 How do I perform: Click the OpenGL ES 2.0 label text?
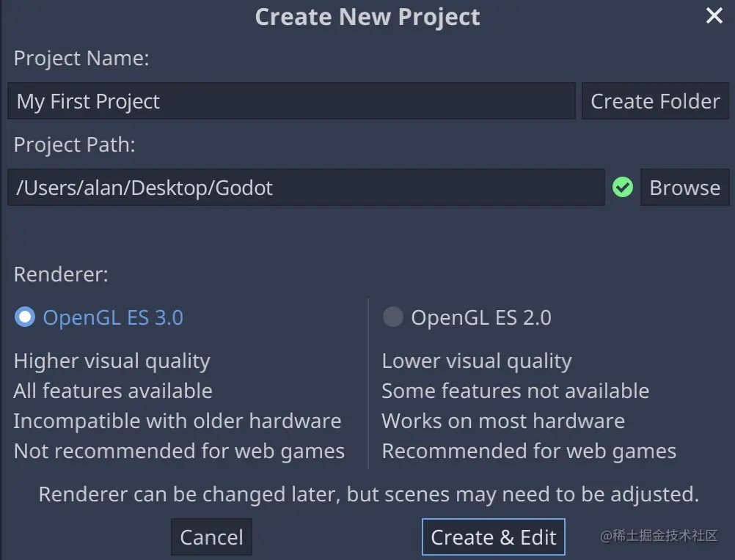click(481, 317)
